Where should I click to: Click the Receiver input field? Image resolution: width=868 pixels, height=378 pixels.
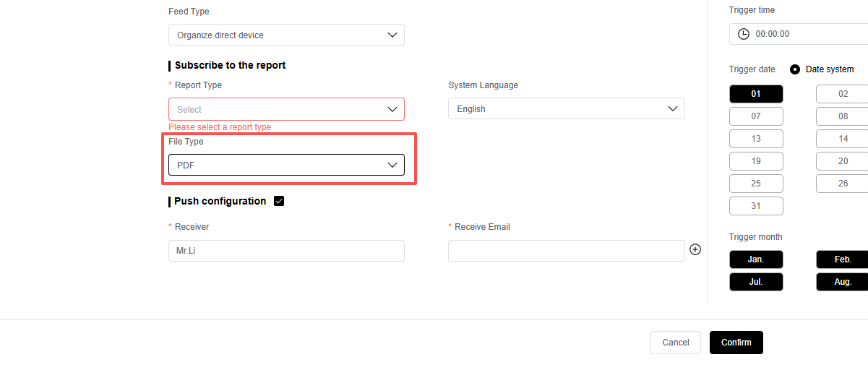pyautogui.click(x=286, y=251)
